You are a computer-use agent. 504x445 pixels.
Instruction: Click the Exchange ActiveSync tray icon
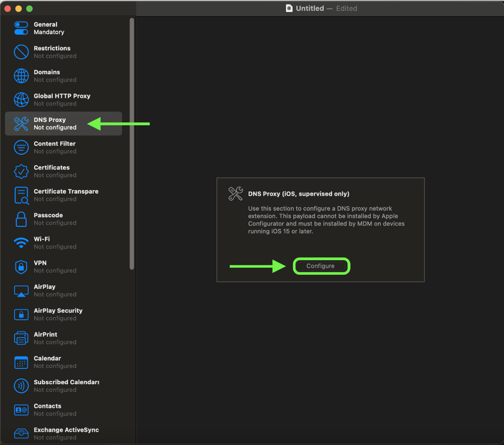tap(21, 433)
